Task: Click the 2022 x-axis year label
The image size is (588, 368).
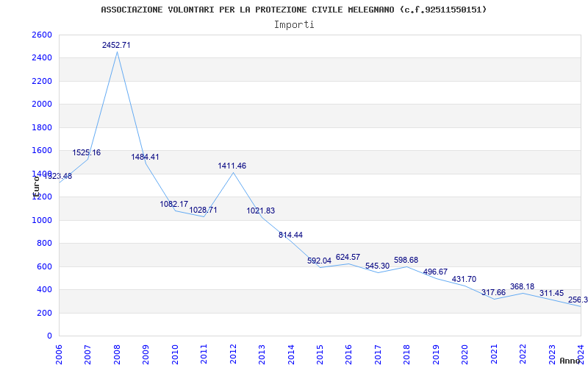Action: coord(523,353)
